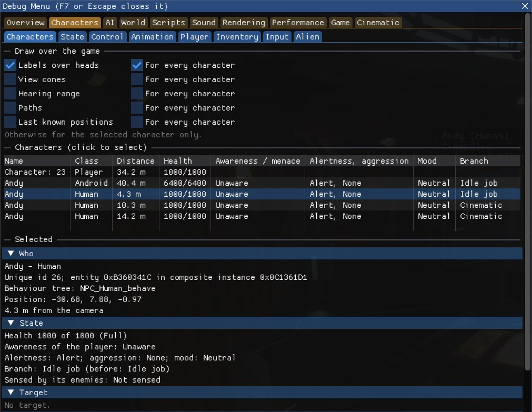Enable Last known positions checkbox
This screenshot has height=412, width=532.
tap(10, 122)
